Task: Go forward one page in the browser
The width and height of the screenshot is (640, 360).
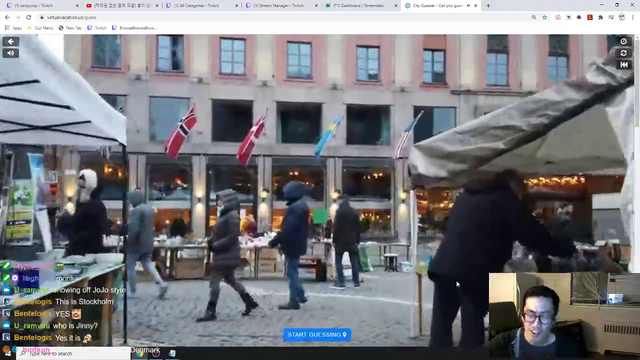Action: coord(18,18)
